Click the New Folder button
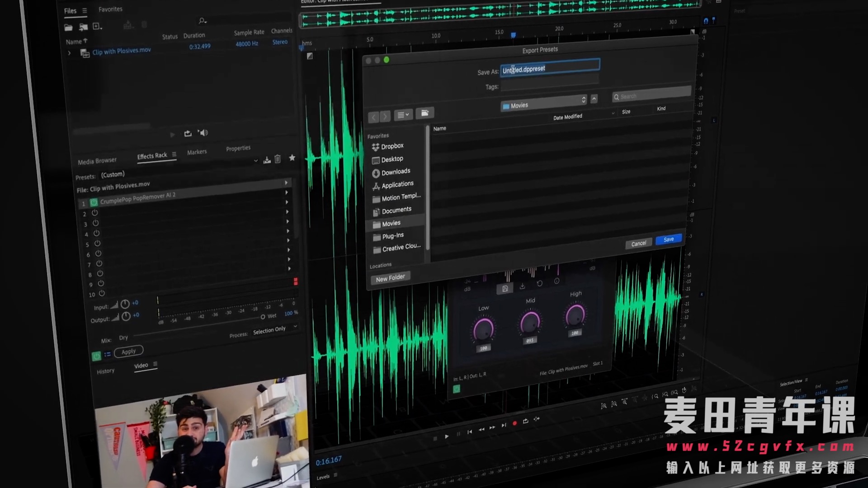This screenshot has height=488, width=868. 391,278
